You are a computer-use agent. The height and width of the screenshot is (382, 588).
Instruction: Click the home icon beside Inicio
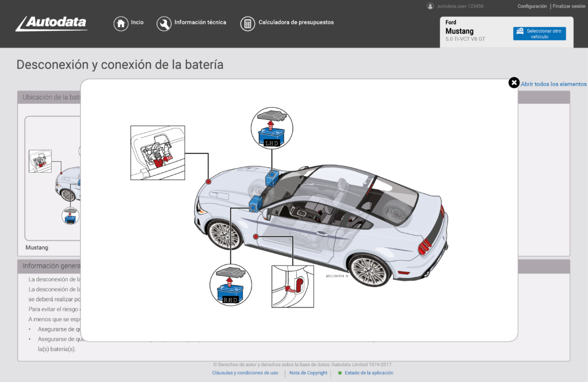121,23
